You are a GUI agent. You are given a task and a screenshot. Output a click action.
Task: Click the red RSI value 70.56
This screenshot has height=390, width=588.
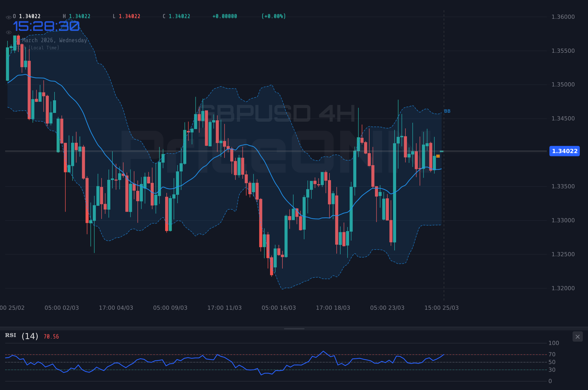(51, 336)
